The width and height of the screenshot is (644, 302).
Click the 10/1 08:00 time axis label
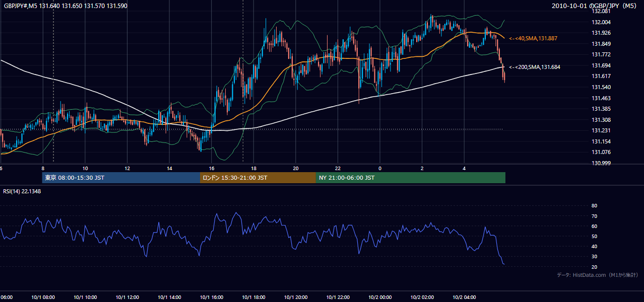pos(43,297)
